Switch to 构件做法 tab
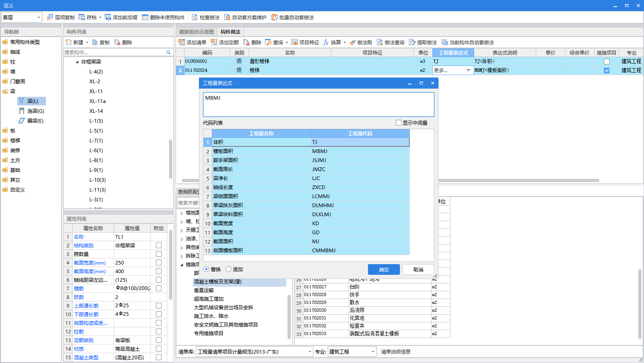The image size is (644, 363). coord(231,32)
